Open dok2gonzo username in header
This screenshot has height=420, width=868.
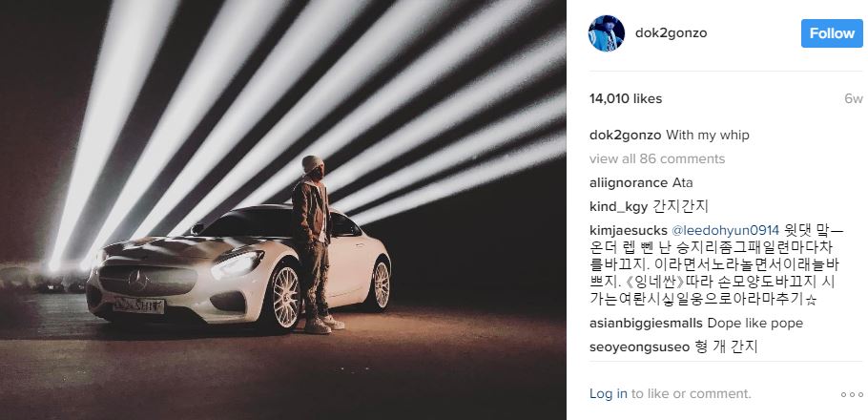[671, 33]
